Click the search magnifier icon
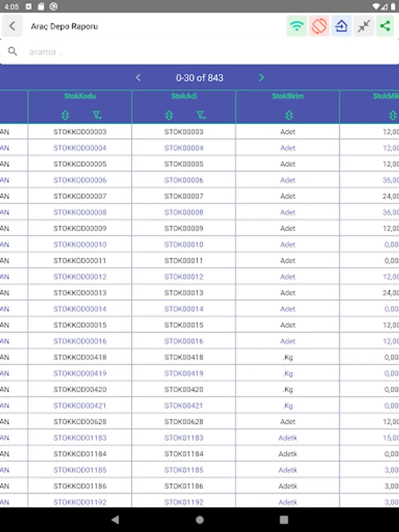 click(x=12, y=51)
